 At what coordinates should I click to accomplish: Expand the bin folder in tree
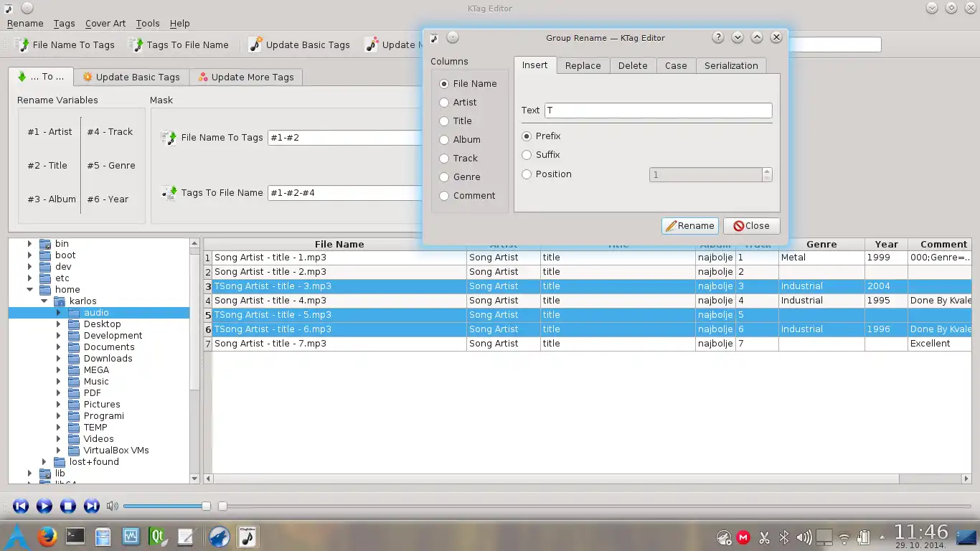29,244
